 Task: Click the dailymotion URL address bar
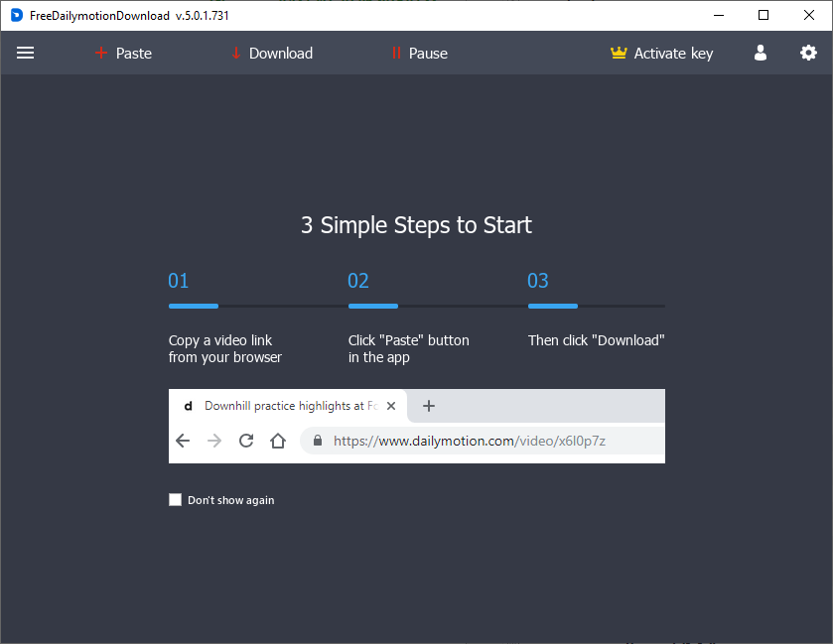pos(483,441)
